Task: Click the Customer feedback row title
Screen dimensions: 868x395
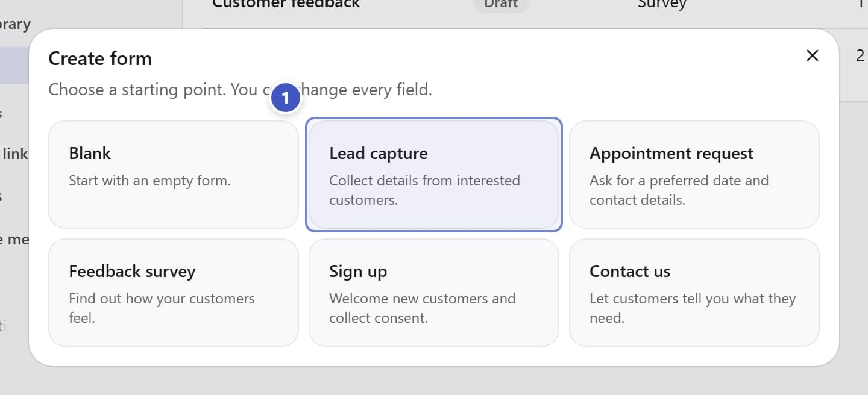Action: coord(286,4)
